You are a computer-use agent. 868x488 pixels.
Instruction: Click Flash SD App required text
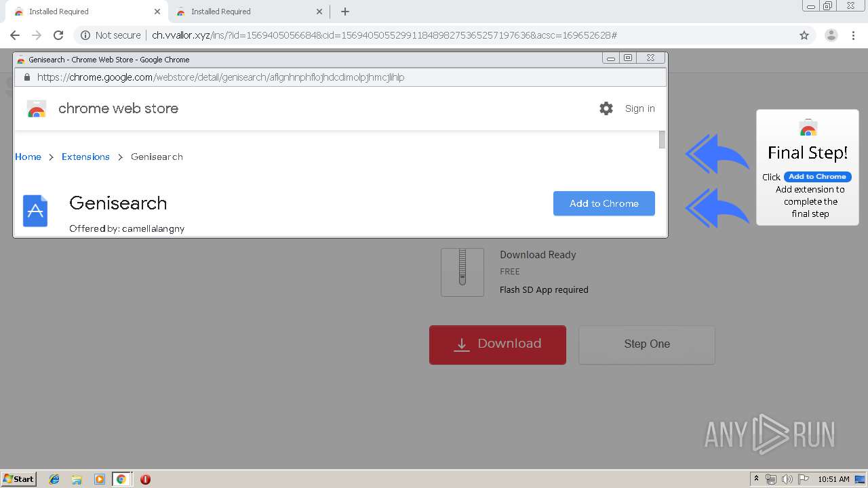tap(544, 289)
